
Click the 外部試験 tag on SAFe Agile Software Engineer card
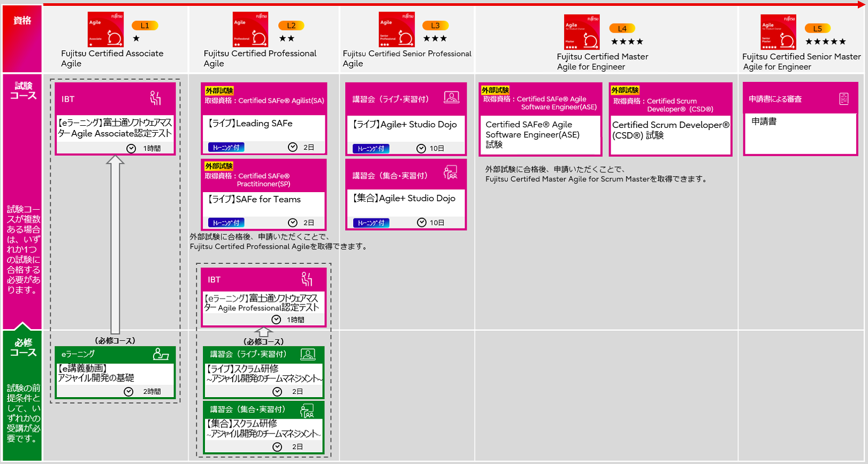[496, 90]
